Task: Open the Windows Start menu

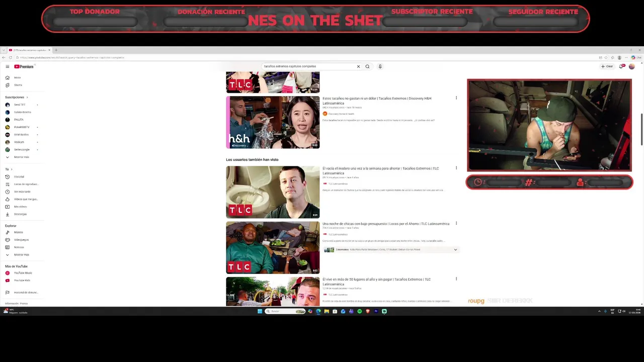Action: point(260,311)
